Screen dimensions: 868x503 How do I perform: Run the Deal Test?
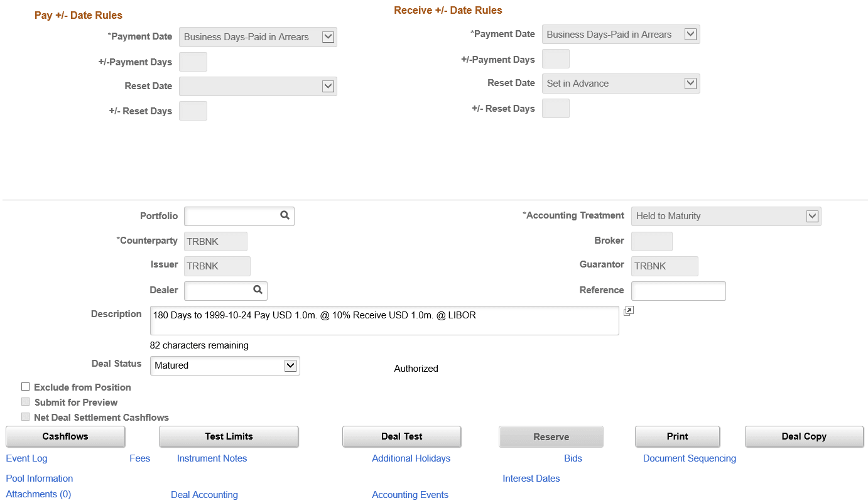(x=401, y=436)
